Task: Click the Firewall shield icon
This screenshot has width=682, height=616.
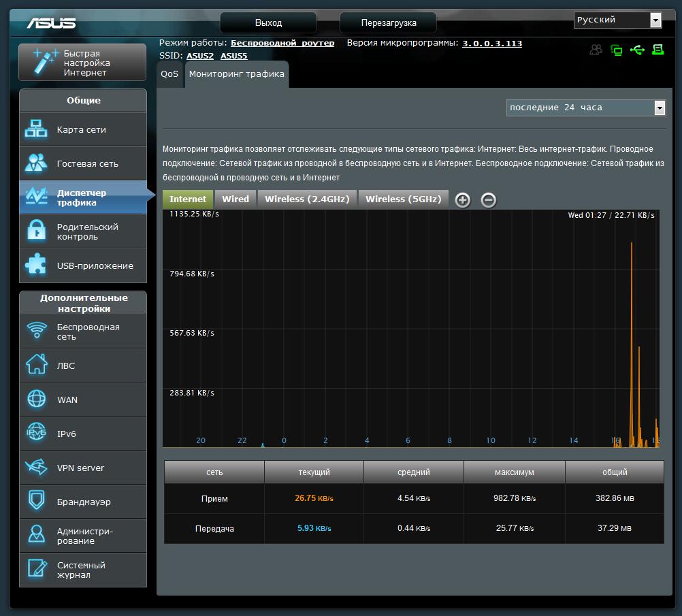Action: tap(37, 500)
